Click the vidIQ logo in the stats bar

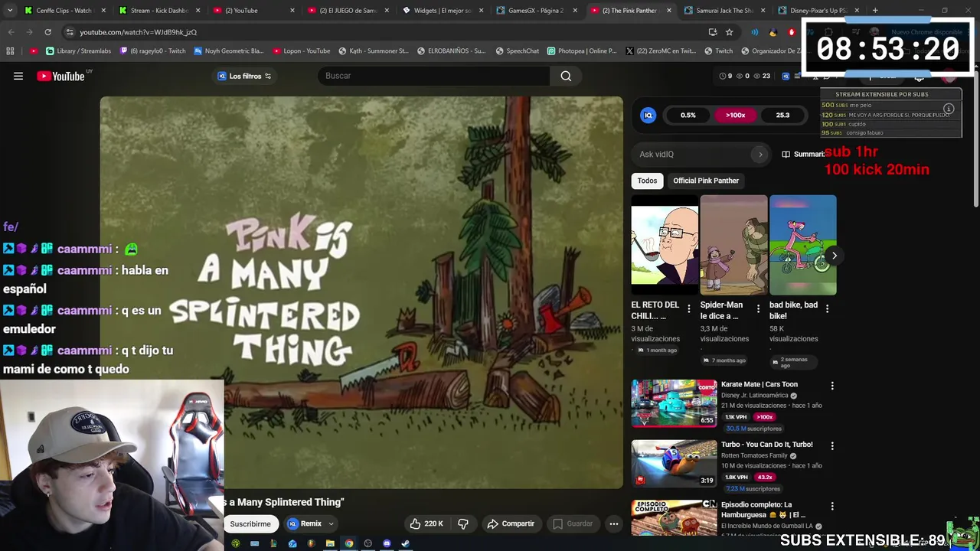point(648,115)
